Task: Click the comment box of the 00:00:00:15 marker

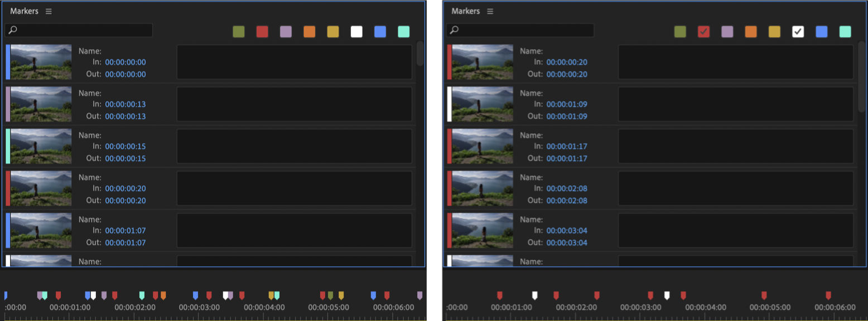Action: [295, 147]
